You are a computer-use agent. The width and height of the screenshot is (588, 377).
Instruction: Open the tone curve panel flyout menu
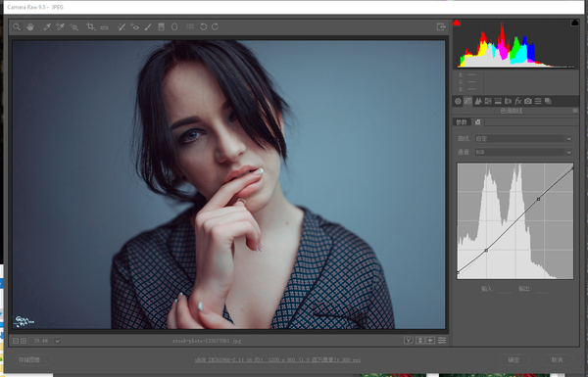[x=575, y=111]
